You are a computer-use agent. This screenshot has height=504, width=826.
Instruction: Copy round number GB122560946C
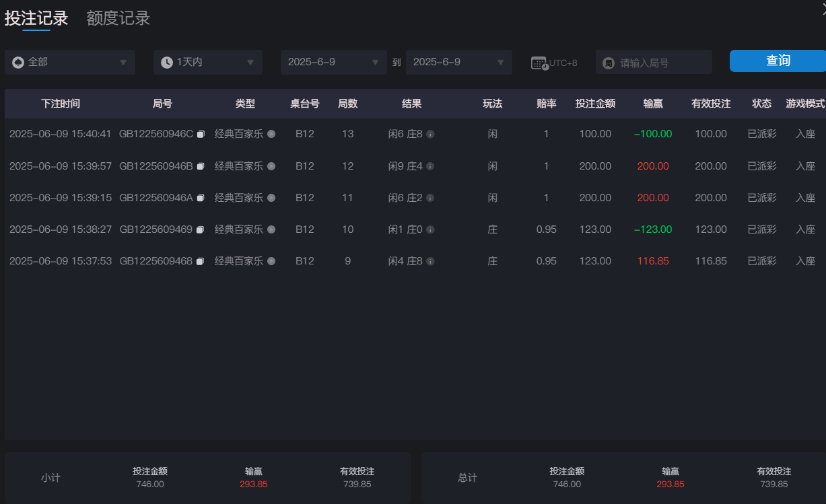coord(200,135)
